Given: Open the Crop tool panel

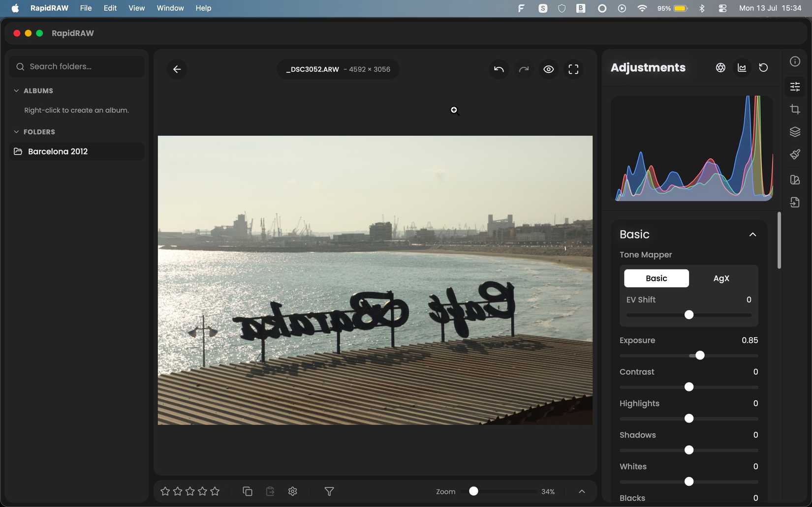Looking at the screenshot, I should 795,109.
